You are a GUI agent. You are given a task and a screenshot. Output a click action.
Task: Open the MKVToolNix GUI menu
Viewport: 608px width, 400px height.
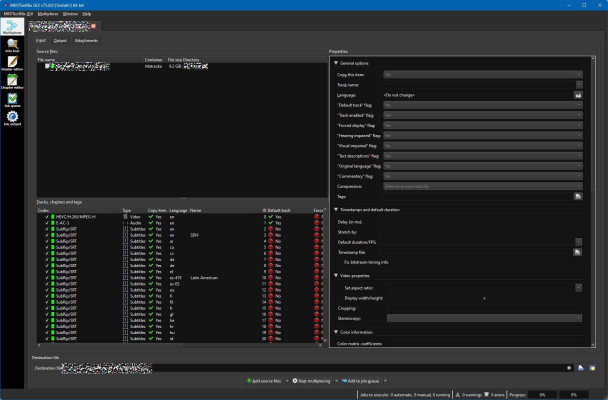pos(18,14)
